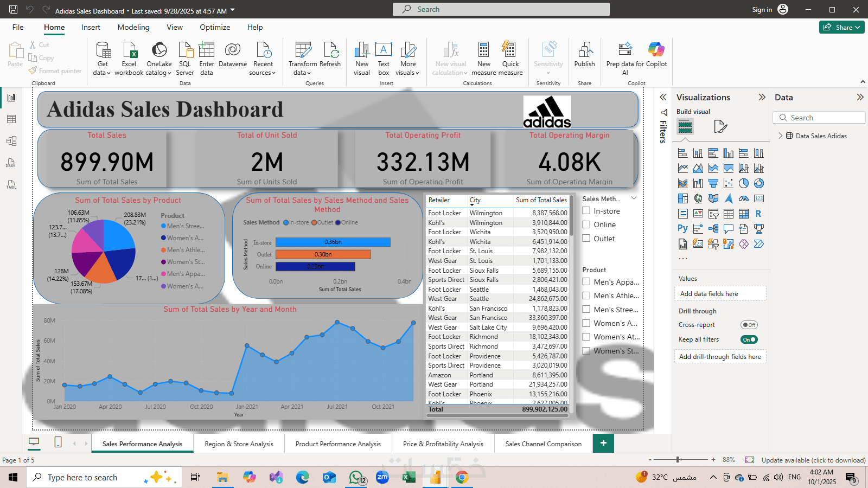Sort the table by the City column header

475,200
